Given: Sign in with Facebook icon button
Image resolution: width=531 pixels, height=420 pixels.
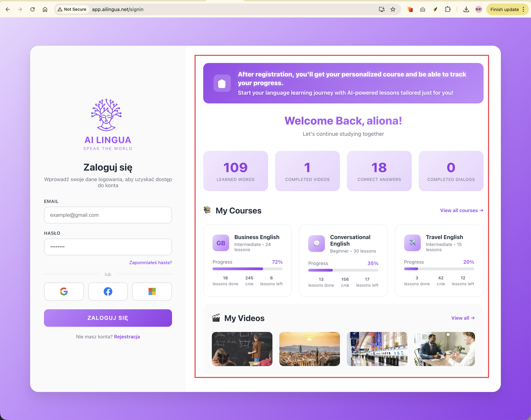Looking at the screenshot, I should [108, 291].
